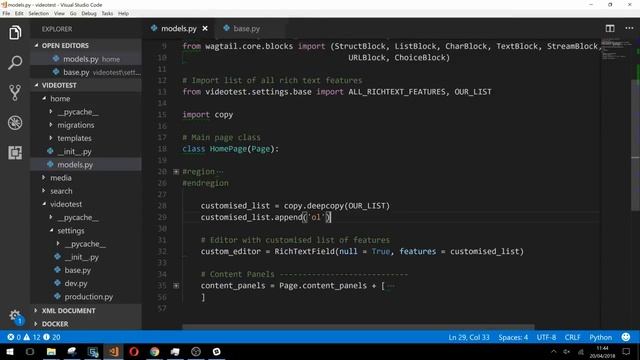Click the taskbar clock showing 11:44

(602, 352)
